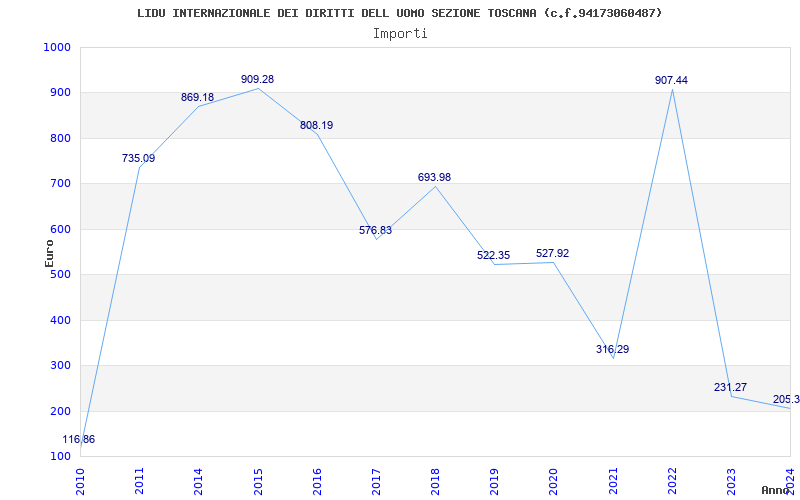Click the LIDU INTERNAZIONALE chart title
800x500 pixels.
pos(399,13)
